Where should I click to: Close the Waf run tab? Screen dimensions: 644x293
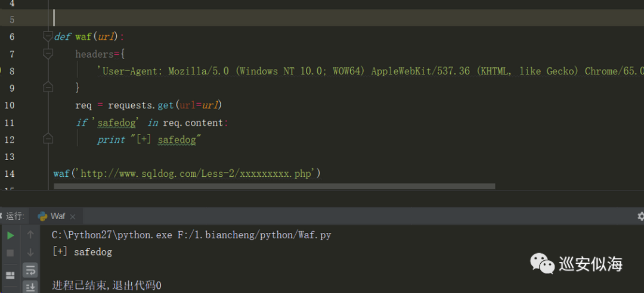tap(73, 217)
